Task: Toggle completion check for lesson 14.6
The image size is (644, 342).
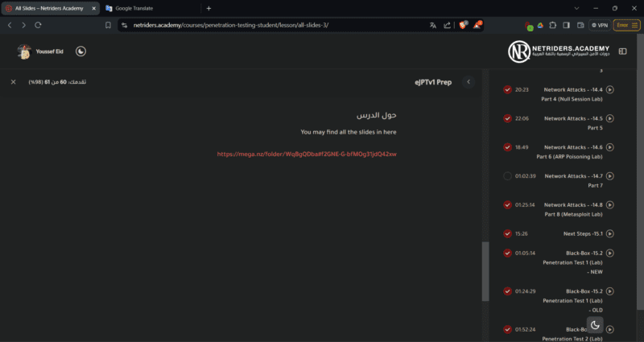Action: coord(508,147)
